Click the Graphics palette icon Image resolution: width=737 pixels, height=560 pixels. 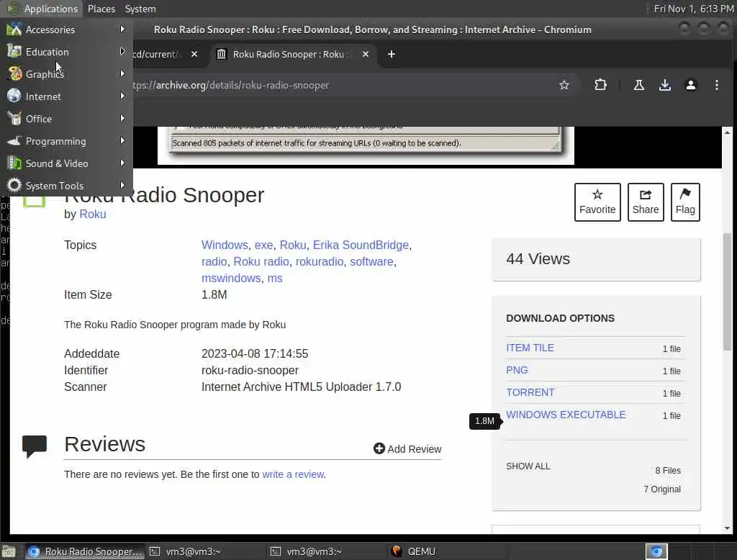[x=14, y=74]
